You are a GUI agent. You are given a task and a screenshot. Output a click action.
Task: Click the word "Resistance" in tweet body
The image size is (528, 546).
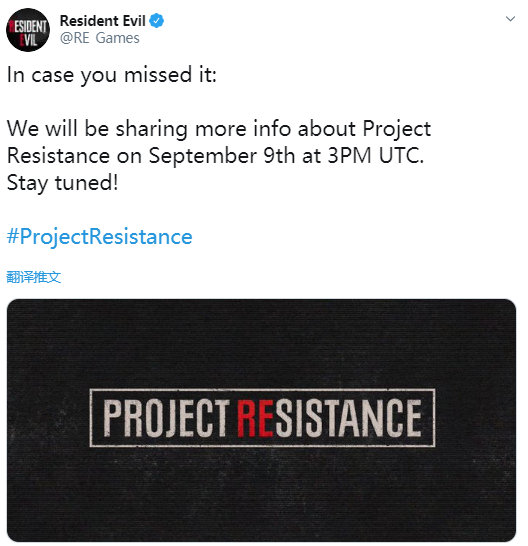pos(59,156)
